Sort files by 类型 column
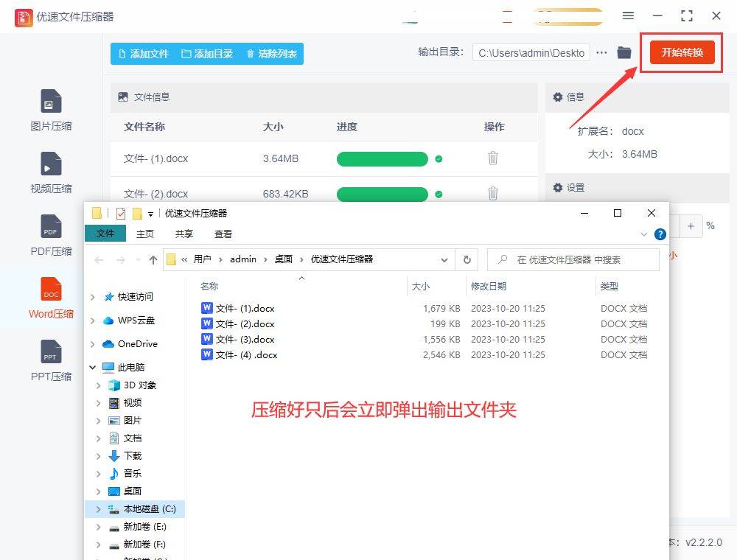The width and height of the screenshot is (737, 560). point(609,286)
